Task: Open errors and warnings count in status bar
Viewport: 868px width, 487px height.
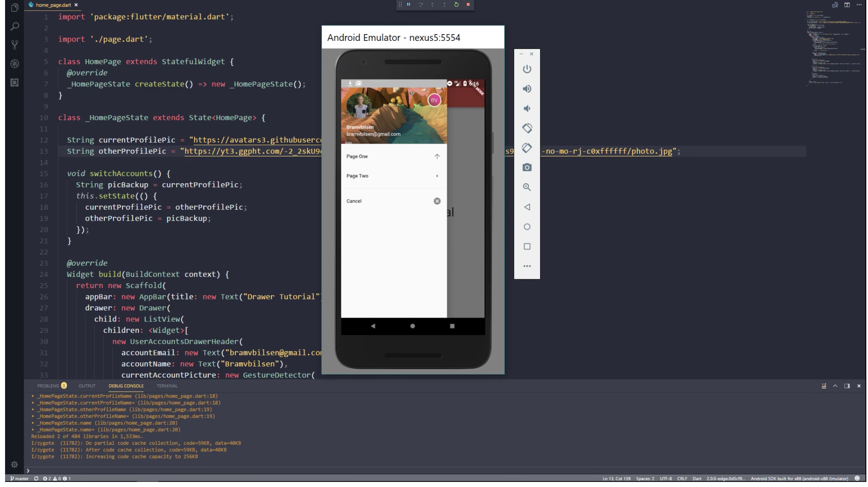Action: pyautogui.click(x=57, y=478)
